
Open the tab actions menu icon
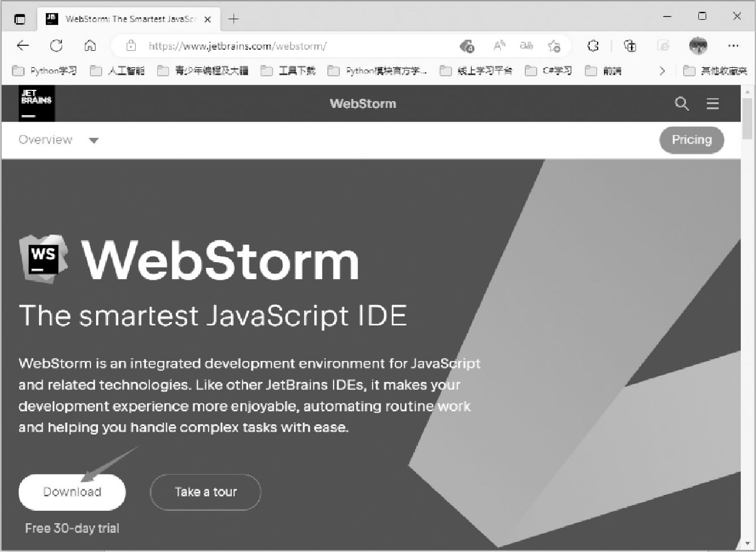(x=20, y=19)
